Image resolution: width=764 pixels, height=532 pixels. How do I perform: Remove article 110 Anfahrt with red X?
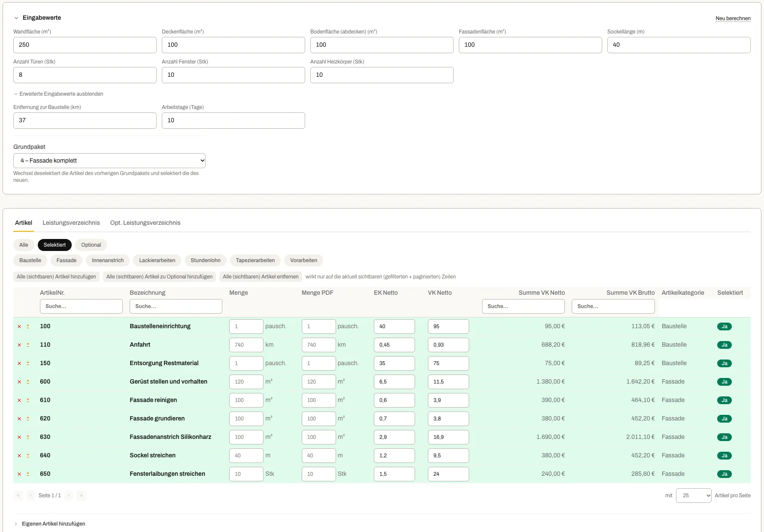(19, 345)
